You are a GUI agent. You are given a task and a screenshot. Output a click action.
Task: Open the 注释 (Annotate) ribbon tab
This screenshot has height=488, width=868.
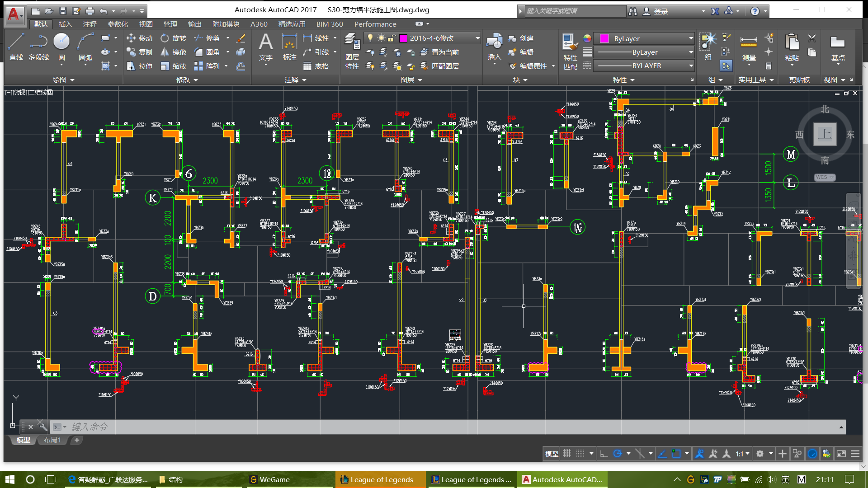pyautogui.click(x=90, y=24)
